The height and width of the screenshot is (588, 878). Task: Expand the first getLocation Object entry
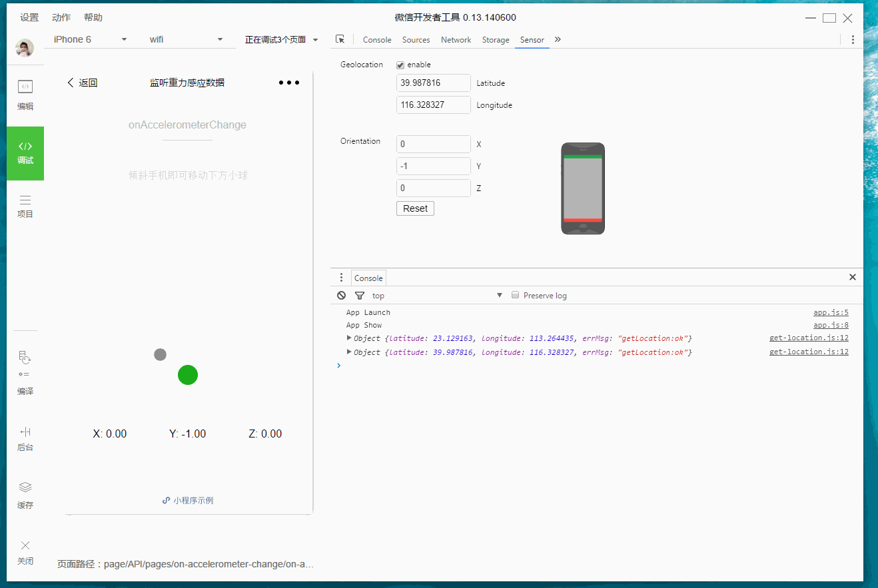(349, 338)
